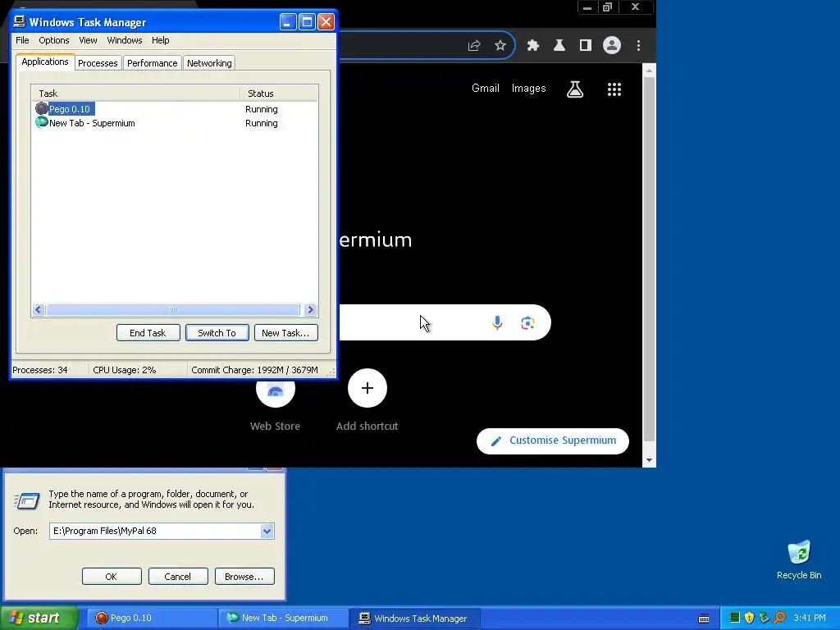Click the Supermium icon in task list

click(x=42, y=123)
